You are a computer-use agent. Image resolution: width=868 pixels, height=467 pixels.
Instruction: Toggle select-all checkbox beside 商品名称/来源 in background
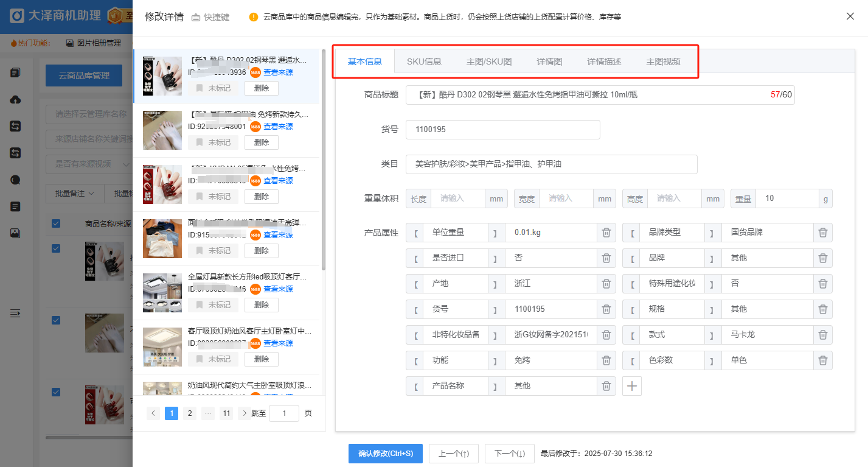pyautogui.click(x=56, y=223)
